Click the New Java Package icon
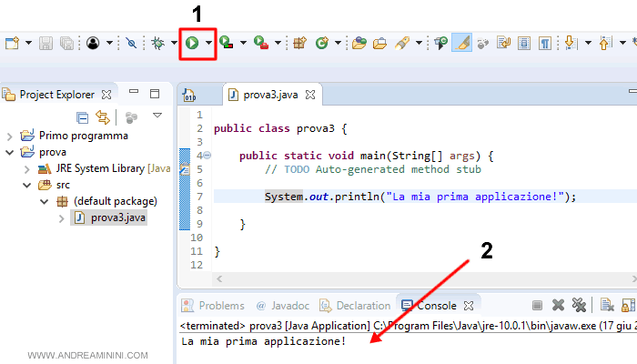Image resolution: width=637 pixels, height=364 pixels. (299, 43)
